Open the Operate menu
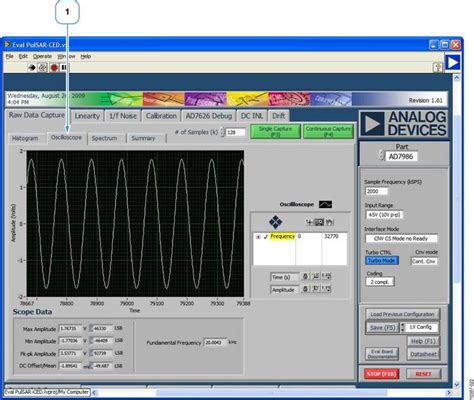 pos(42,56)
